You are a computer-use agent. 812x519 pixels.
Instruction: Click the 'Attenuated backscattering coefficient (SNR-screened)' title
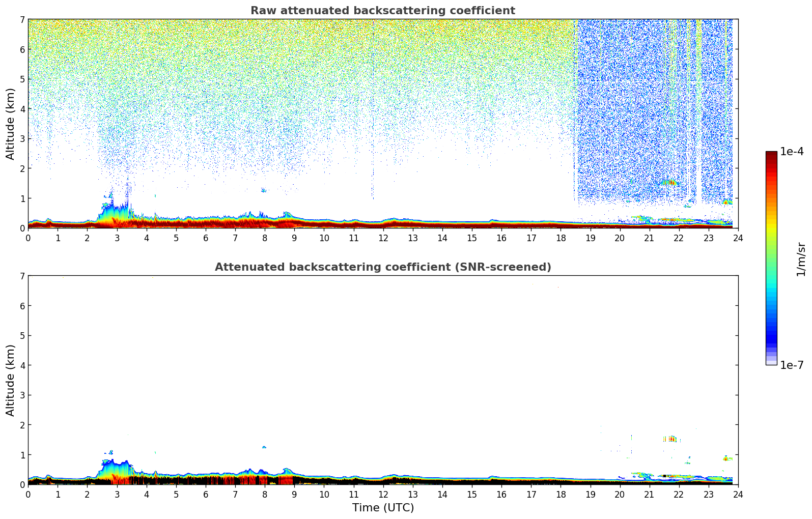click(x=383, y=267)
